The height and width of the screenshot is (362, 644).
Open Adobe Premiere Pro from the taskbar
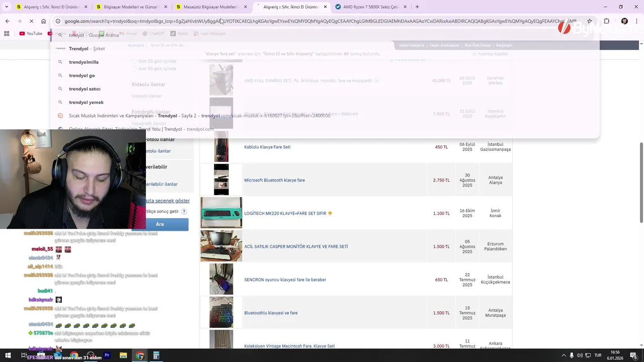107,355
